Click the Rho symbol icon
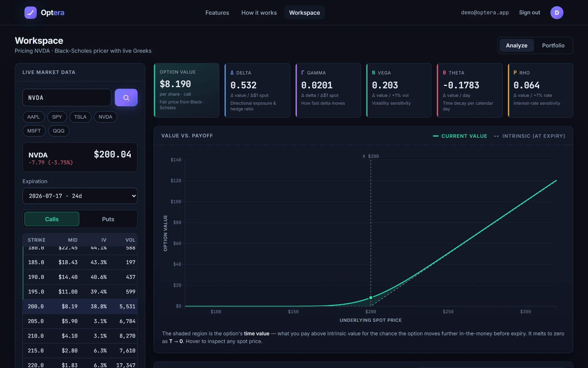This screenshot has width=588, height=368. point(515,73)
